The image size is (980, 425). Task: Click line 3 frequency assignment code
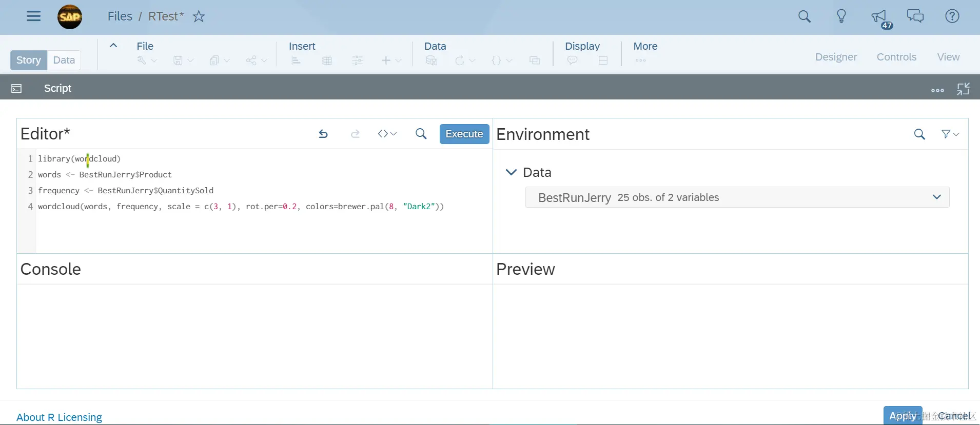pos(126,191)
